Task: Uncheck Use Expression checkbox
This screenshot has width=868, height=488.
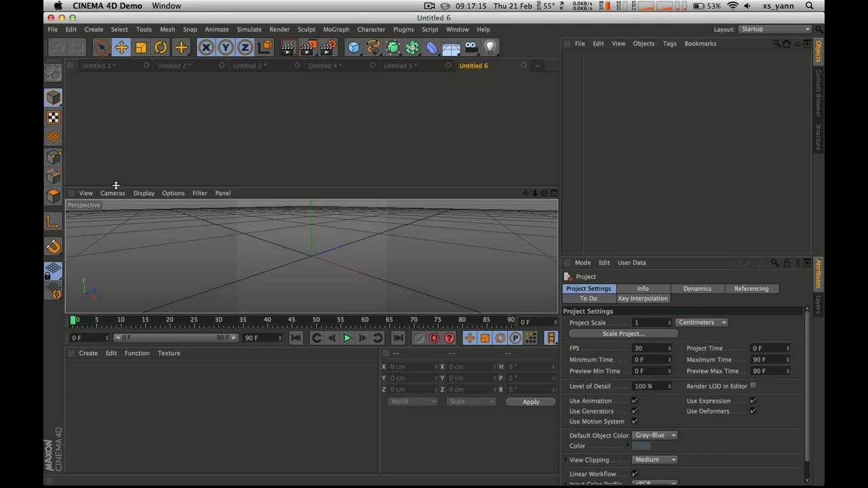Action: click(753, 401)
